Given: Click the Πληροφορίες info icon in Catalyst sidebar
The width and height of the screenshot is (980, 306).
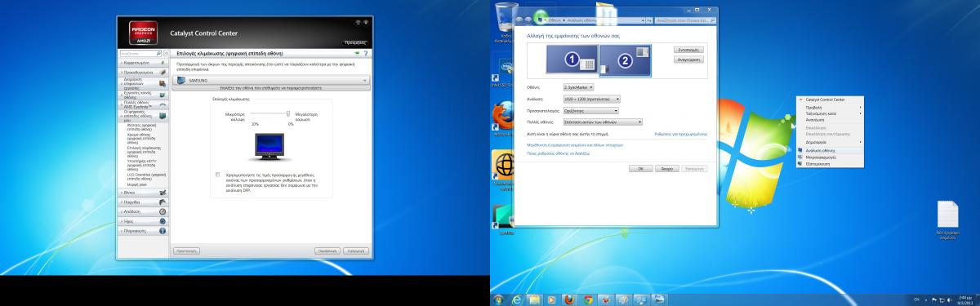Looking at the screenshot, I should point(163,231).
